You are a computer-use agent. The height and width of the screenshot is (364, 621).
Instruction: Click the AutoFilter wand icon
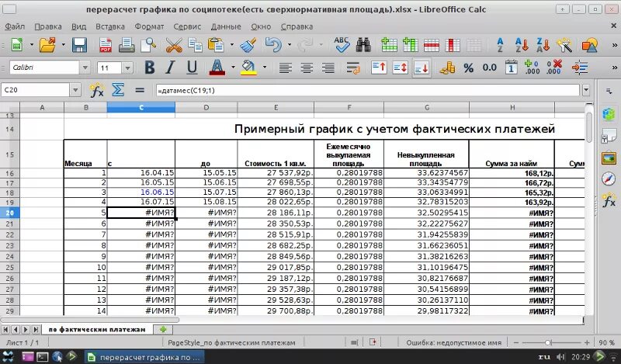click(564, 45)
